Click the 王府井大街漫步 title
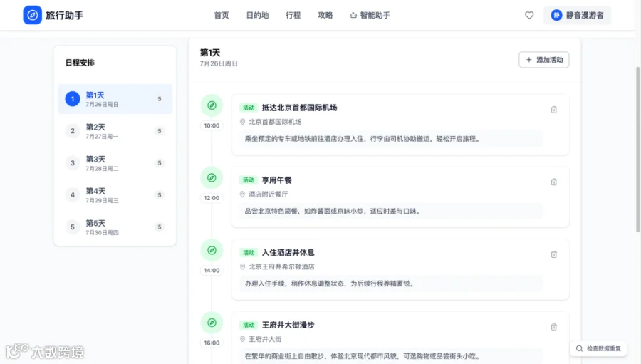 click(x=288, y=325)
